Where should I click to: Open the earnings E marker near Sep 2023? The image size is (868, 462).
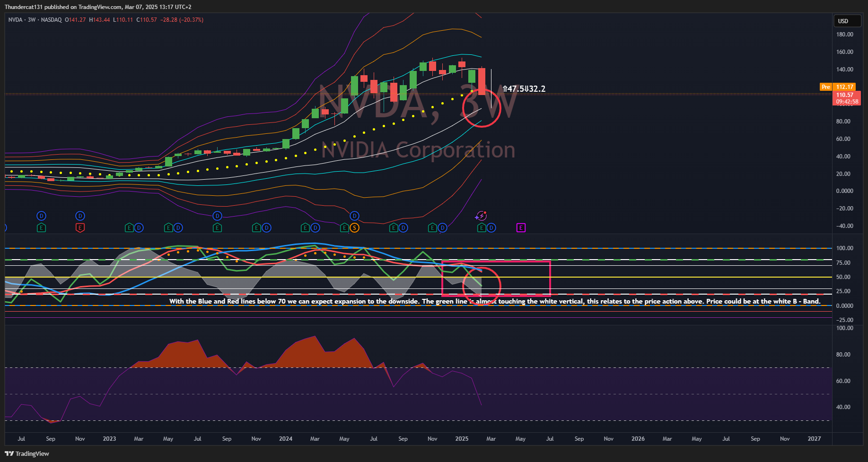217,228
